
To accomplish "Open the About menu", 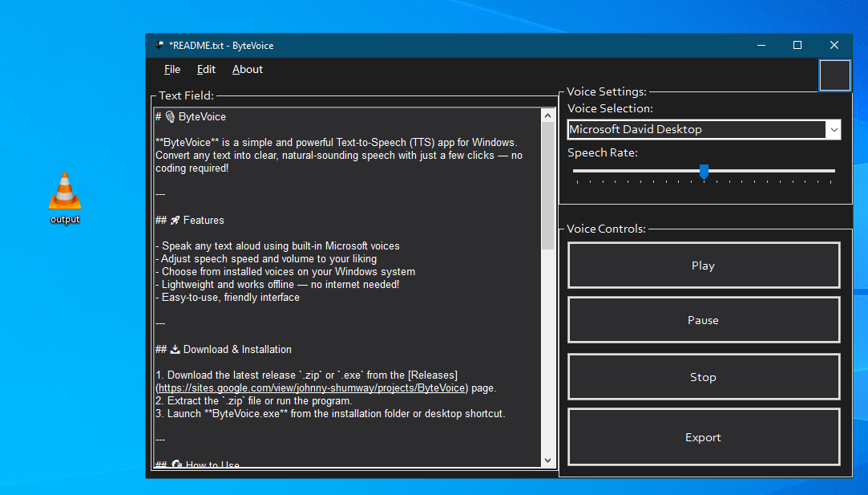I will [248, 69].
